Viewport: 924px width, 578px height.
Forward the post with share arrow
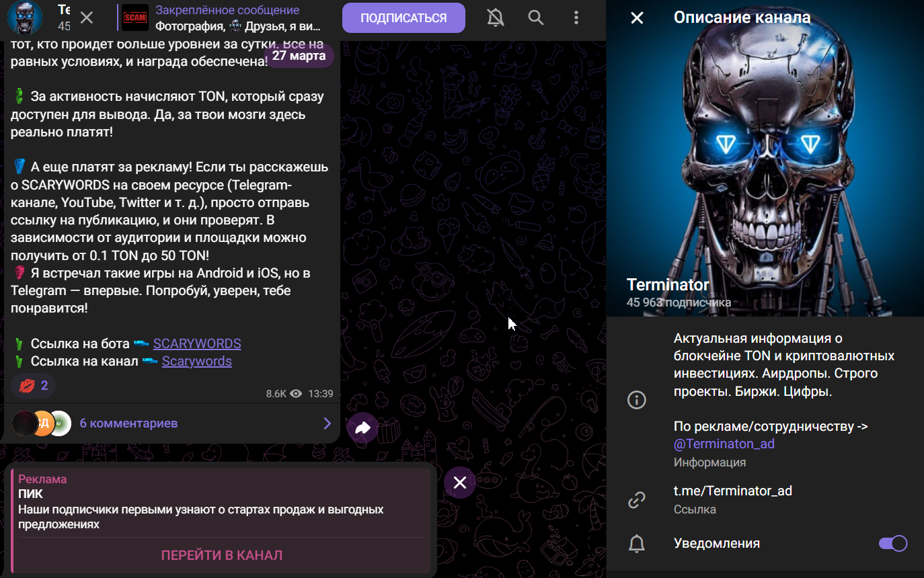362,427
